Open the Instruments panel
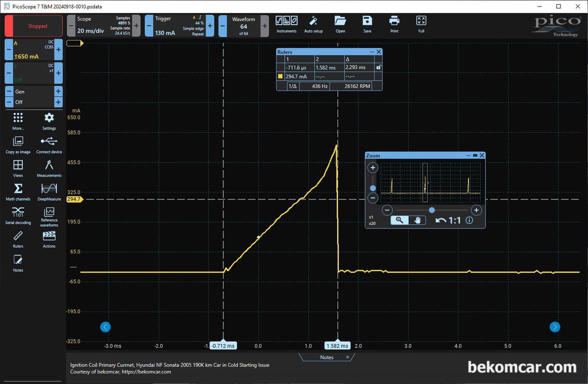The width and height of the screenshot is (588, 384). (286, 24)
